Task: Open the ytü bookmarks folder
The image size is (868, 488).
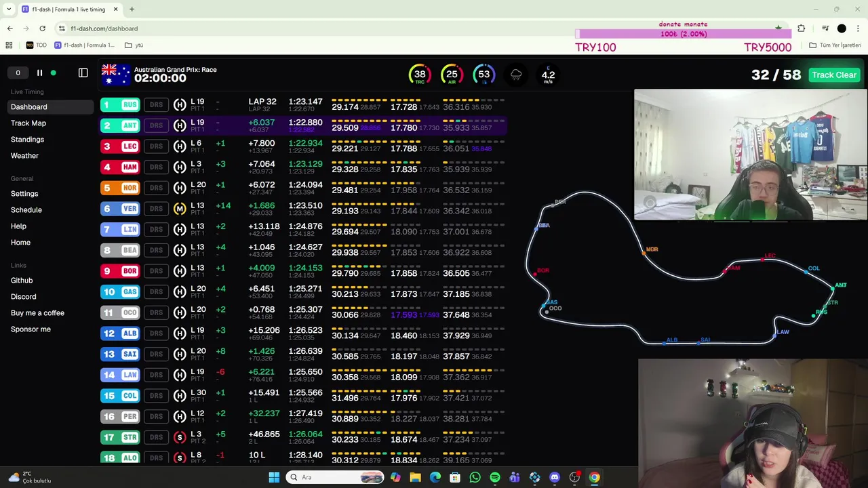Action: (134, 45)
